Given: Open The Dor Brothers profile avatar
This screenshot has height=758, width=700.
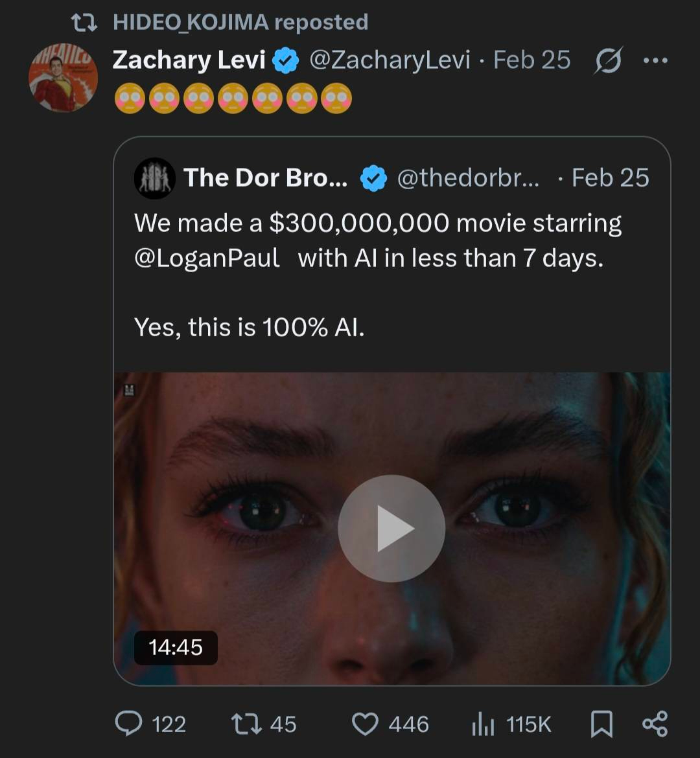Looking at the screenshot, I should (x=154, y=178).
